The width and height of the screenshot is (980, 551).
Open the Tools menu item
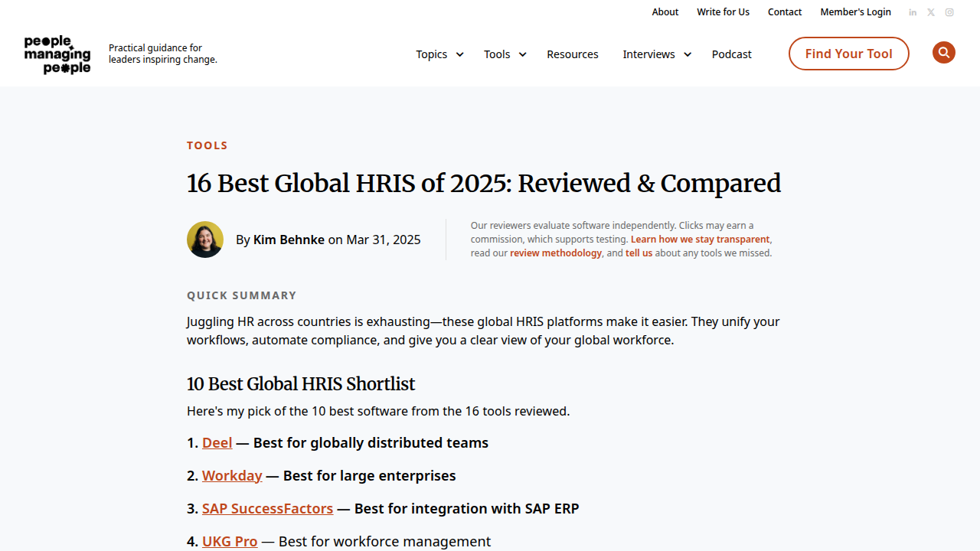[x=497, y=54]
